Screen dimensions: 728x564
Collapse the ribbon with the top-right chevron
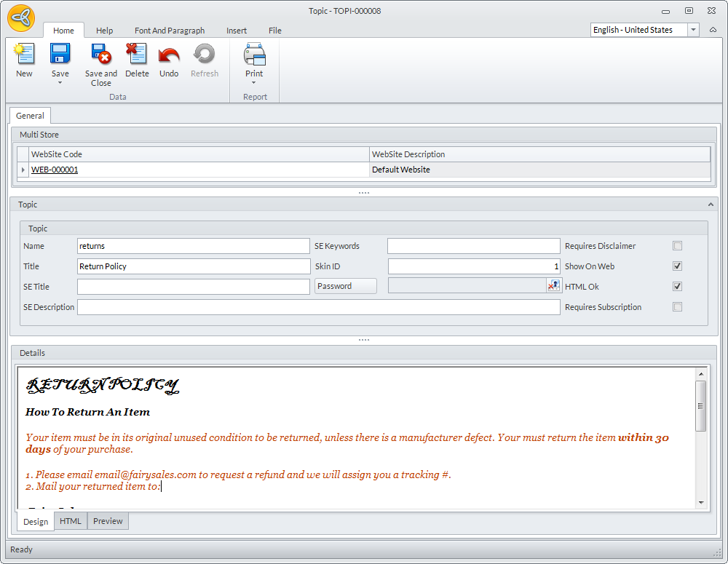[713, 30]
